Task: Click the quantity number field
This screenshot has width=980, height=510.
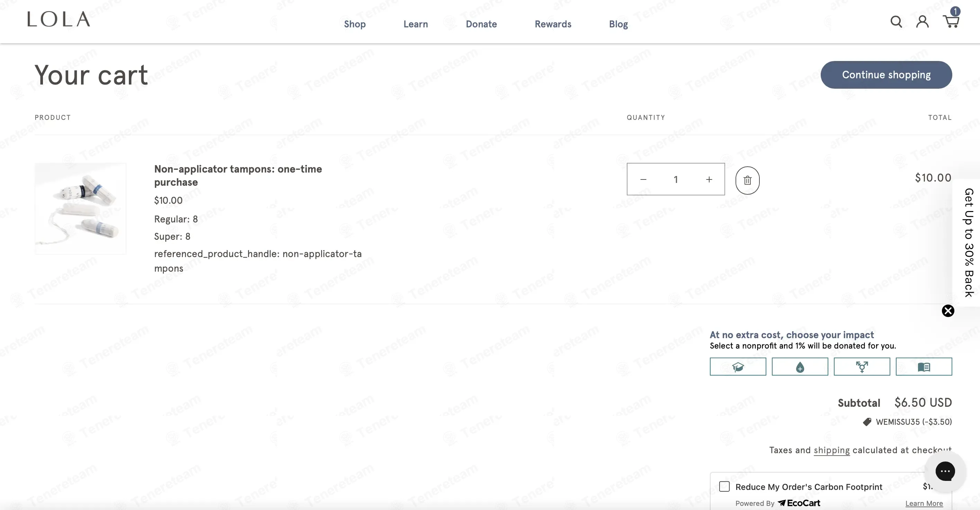Action: coord(676,179)
